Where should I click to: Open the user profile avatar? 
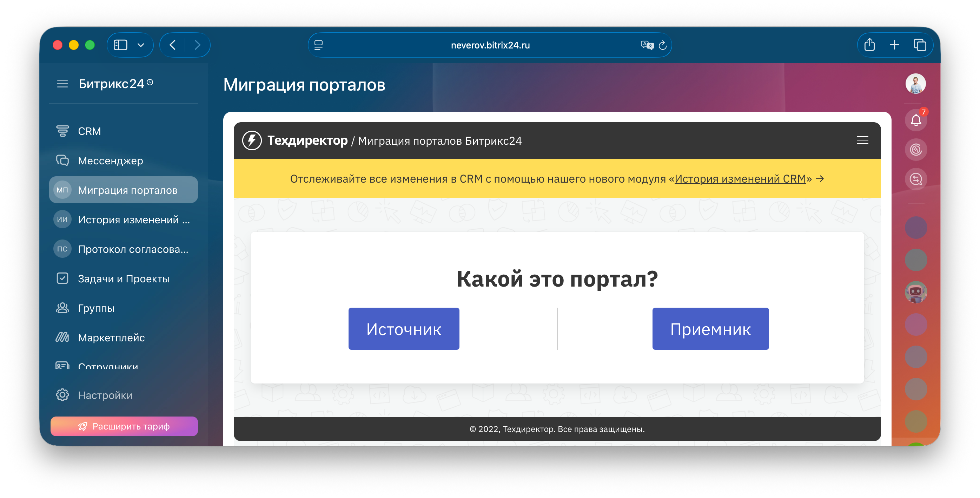915,84
